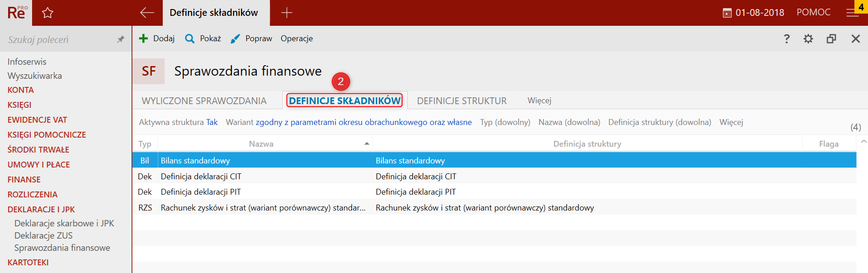868x273 pixels.
Task: Click the Pokaż magnifier icon
Action: coord(190,38)
